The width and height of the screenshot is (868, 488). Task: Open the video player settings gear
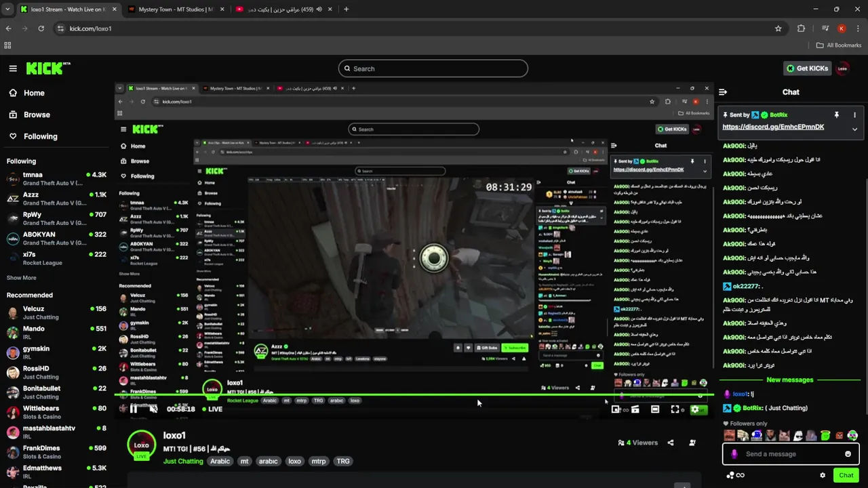pyautogui.click(x=694, y=409)
